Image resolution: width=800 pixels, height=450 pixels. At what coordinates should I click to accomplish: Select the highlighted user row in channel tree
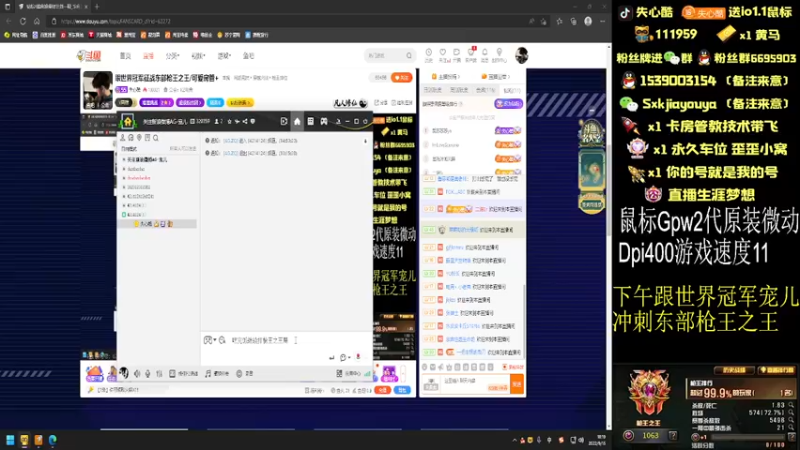157,224
